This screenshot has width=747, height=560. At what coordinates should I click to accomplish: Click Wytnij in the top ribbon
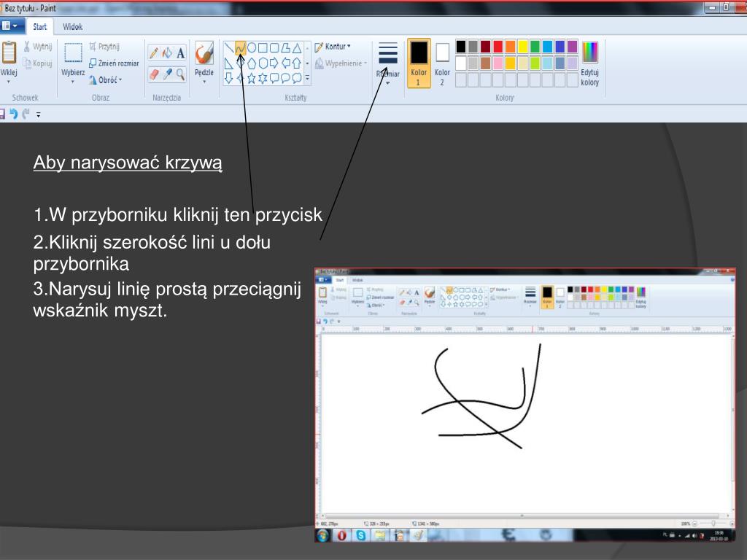coord(38,46)
